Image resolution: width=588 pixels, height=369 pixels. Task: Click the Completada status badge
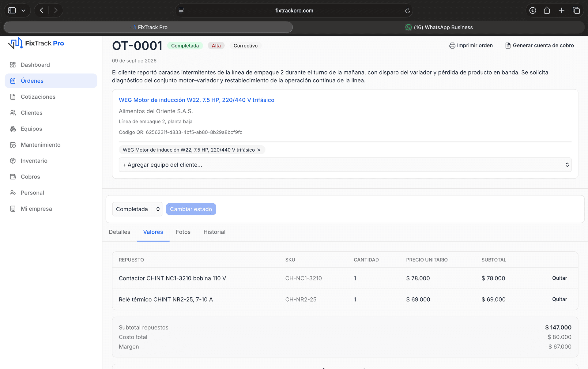(x=185, y=46)
